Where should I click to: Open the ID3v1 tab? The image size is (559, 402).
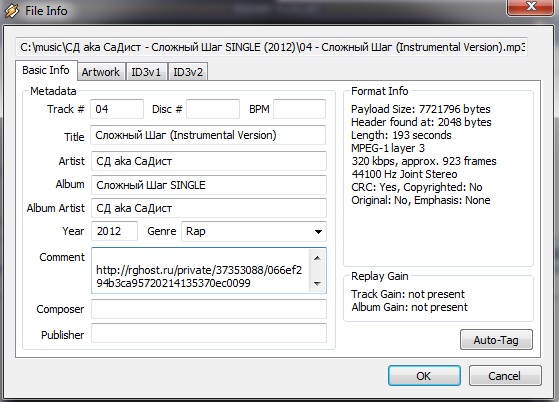[146, 72]
